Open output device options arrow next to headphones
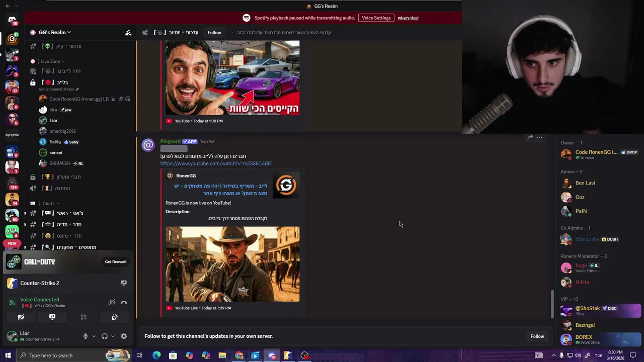This screenshot has height=362, width=644. point(113,336)
